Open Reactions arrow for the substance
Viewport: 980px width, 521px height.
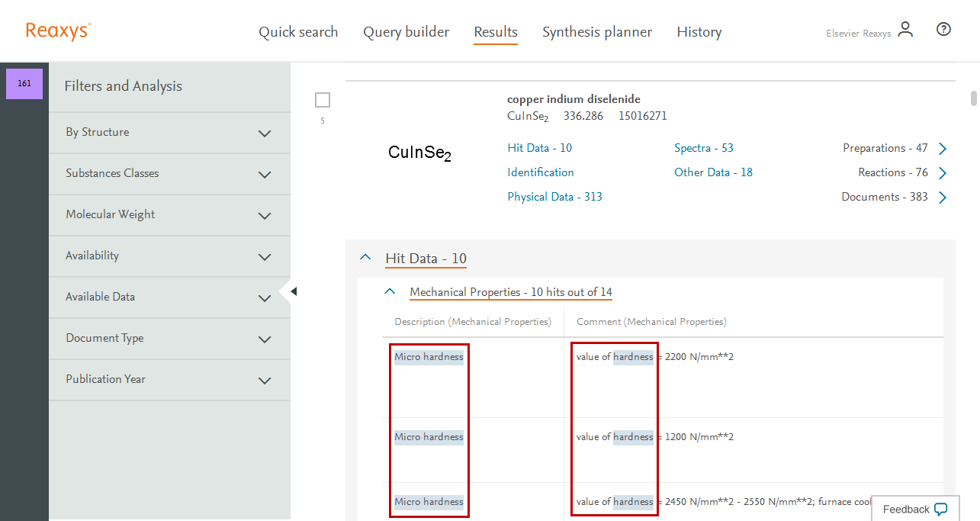[943, 173]
